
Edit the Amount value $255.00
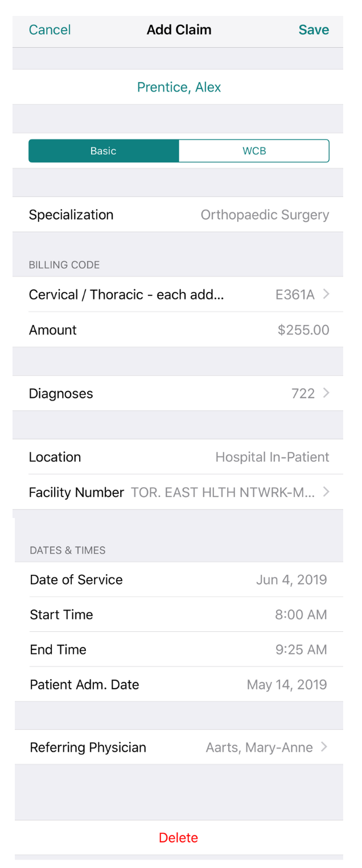[303, 330]
